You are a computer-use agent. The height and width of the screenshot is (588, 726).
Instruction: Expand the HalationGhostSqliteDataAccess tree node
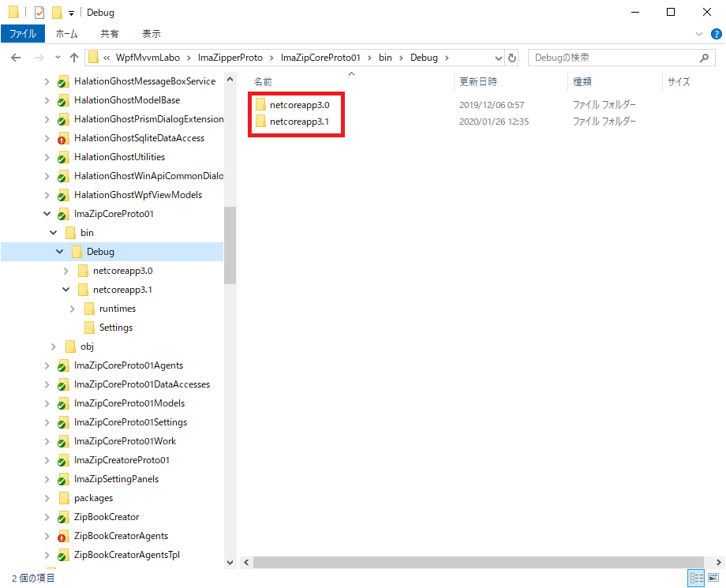point(47,138)
